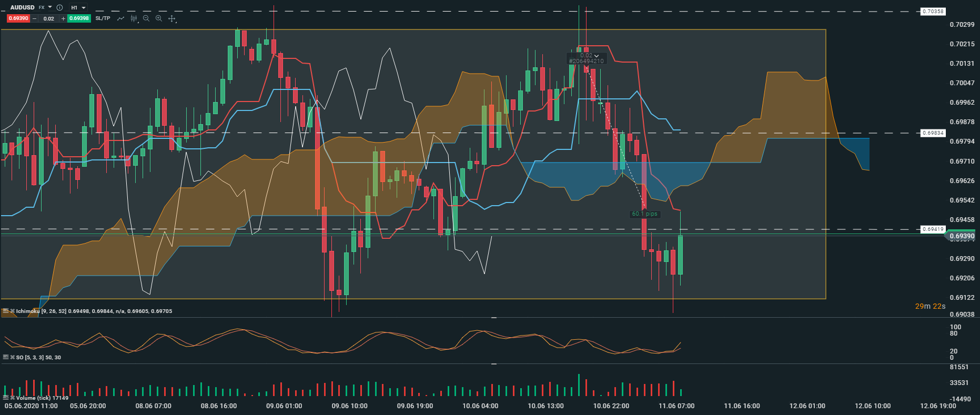Screen dimensions: 980x415
Task: Remove the Ichimoku indicator
Action: pyautogui.click(x=13, y=311)
